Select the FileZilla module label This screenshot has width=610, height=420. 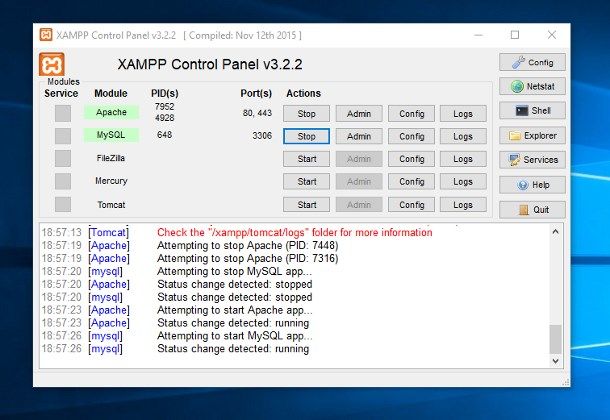pos(111,158)
